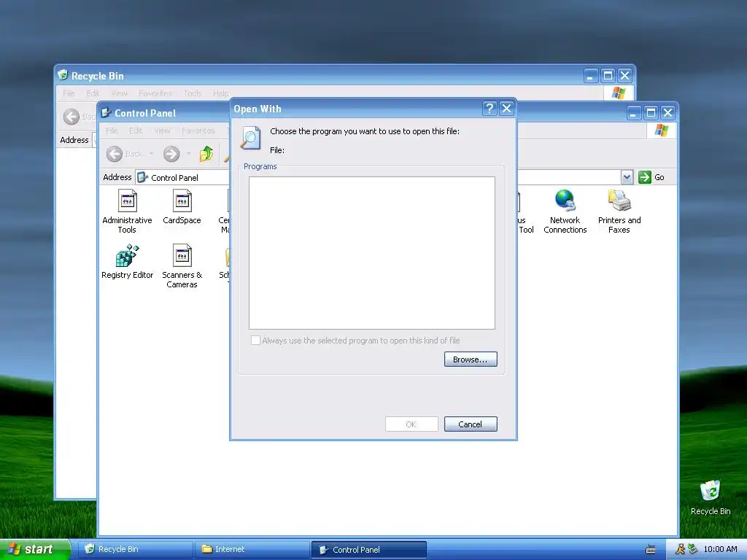Click the disabled OK button in Open With
The image size is (747, 560).
(411, 424)
